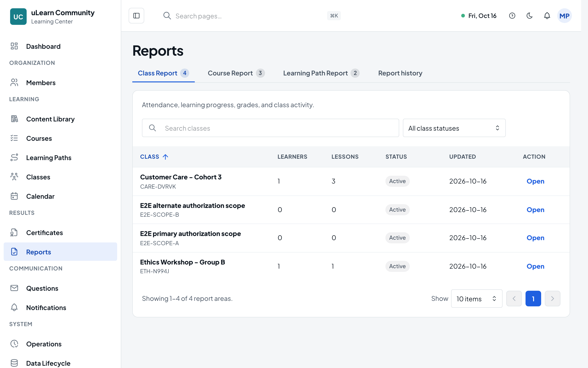The image size is (588, 368).
Task: Expand the All class statuses dropdown
Action: tap(454, 128)
